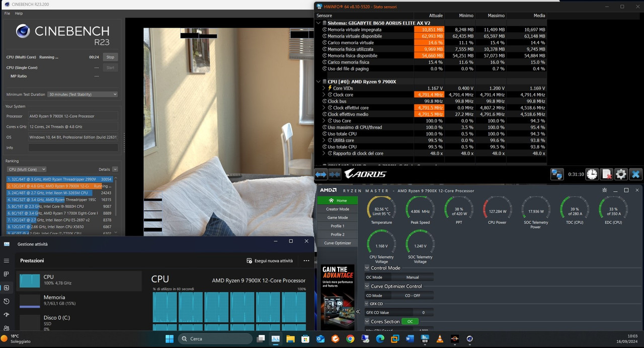Open Task Manager Users page icon
Image resolution: width=644 pixels, height=348 pixels.
[x=7, y=328]
